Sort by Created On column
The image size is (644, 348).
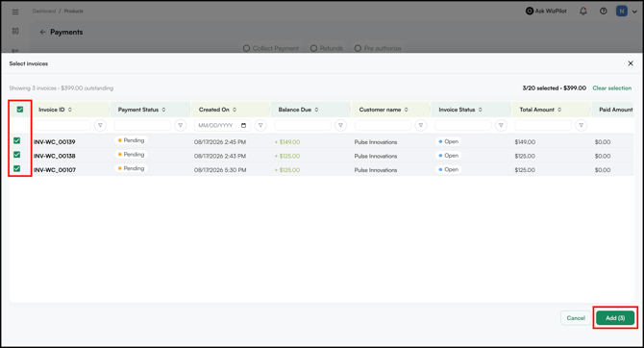235,110
